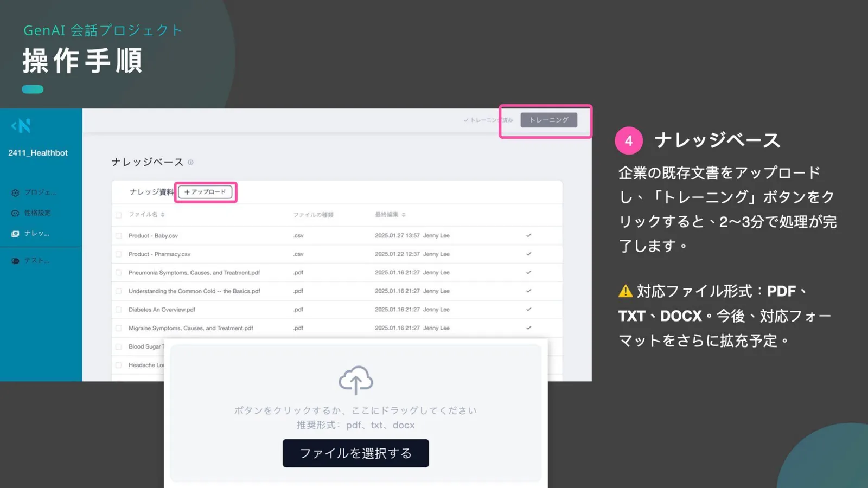Click the トレーニング済み status label
The width and height of the screenshot is (868, 488).
tap(488, 120)
